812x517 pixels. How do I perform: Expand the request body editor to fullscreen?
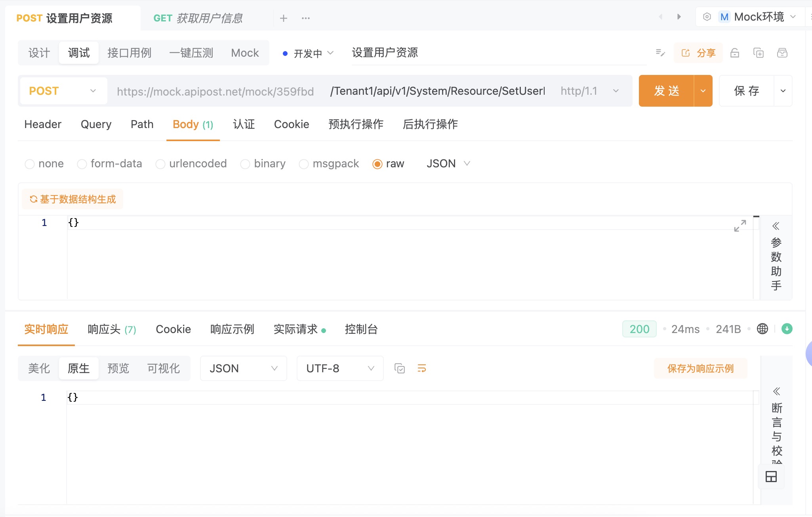click(x=740, y=226)
